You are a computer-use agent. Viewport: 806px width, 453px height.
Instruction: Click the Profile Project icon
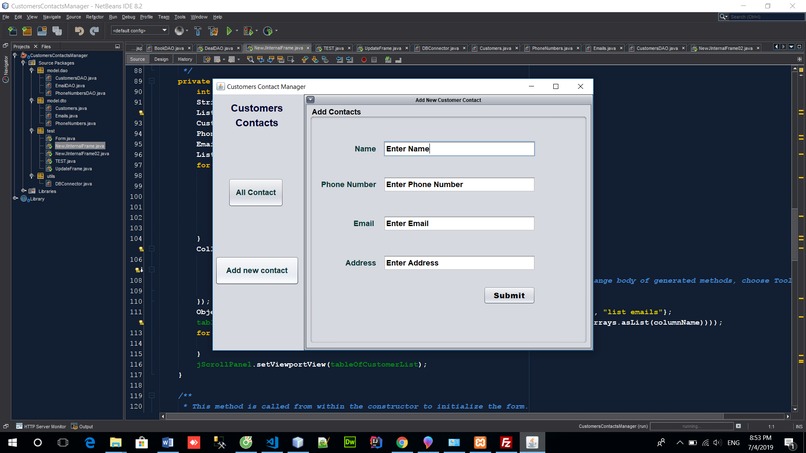[267, 31]
